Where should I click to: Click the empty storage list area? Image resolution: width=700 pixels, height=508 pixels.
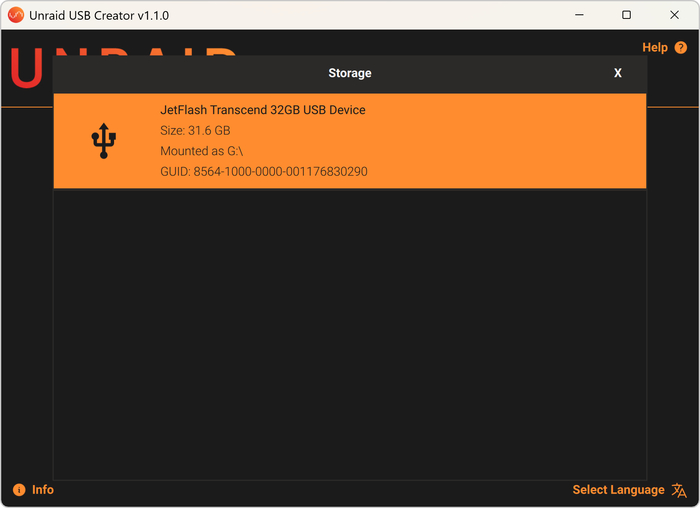tap(349, 330)
